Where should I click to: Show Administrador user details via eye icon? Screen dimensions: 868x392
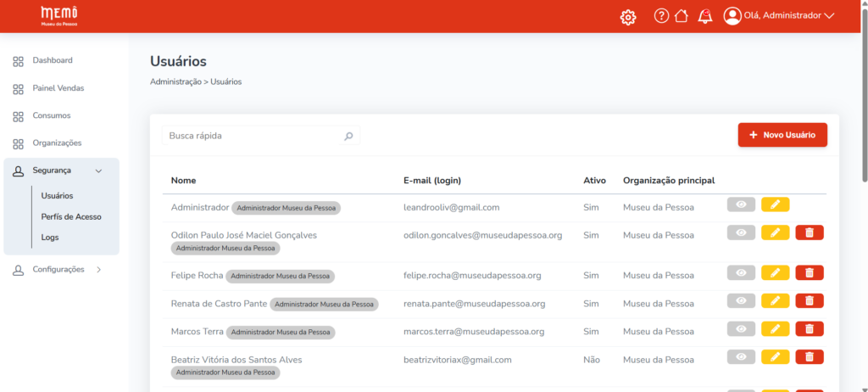741,204
